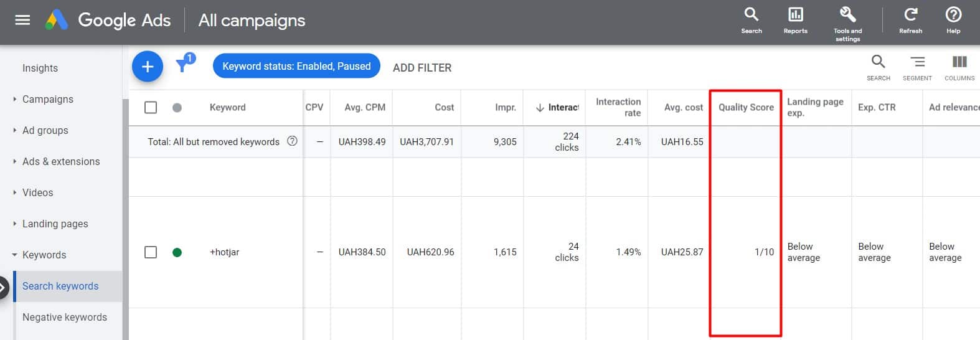Image resolution: width=980 pixels, height=340 pixels.
Task: Click the status column header dot
Action: (177, 108)
